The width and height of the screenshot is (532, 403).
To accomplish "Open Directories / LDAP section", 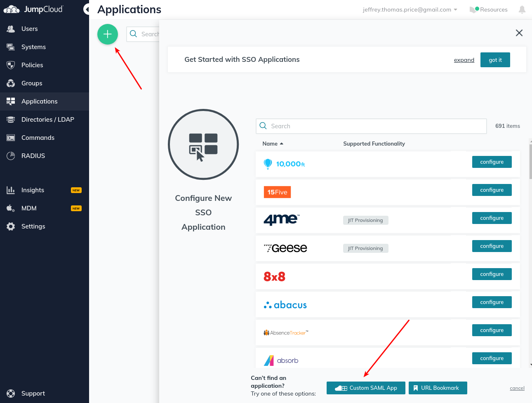I will coord(47,120).
